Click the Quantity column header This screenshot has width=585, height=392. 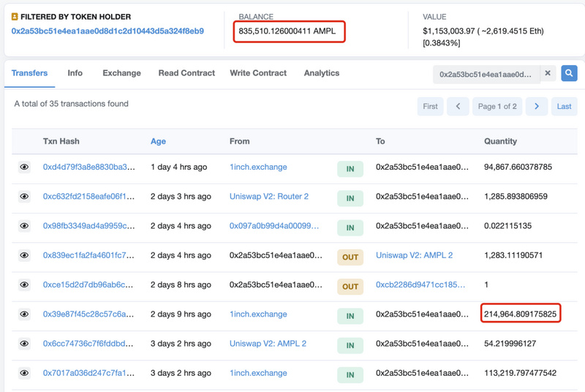500,141
